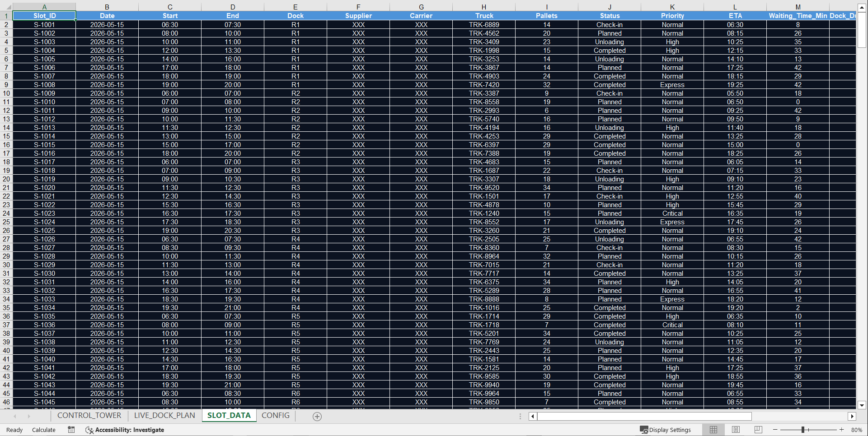Open the CONFIG sheet tab
This screenshot has width=868, height=436.
point(276,416)
